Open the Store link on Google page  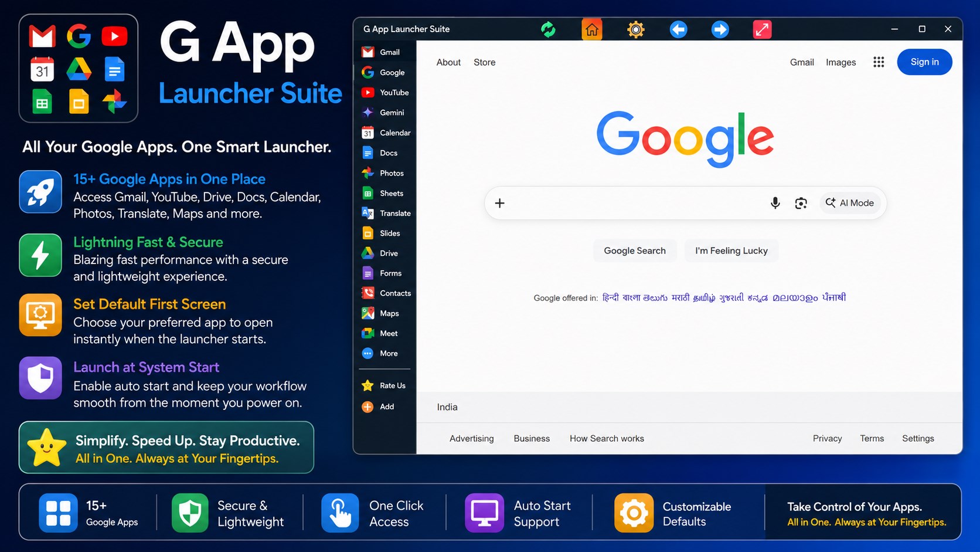pyautogui.click(x=484, y=62)
